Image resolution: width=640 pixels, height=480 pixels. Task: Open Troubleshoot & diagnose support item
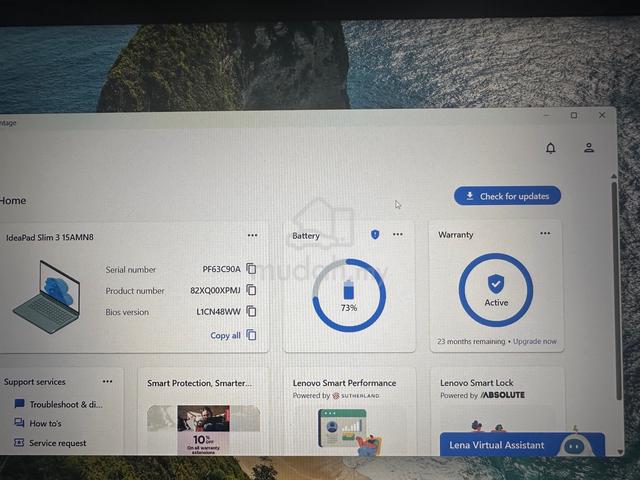tap(66, 404)
